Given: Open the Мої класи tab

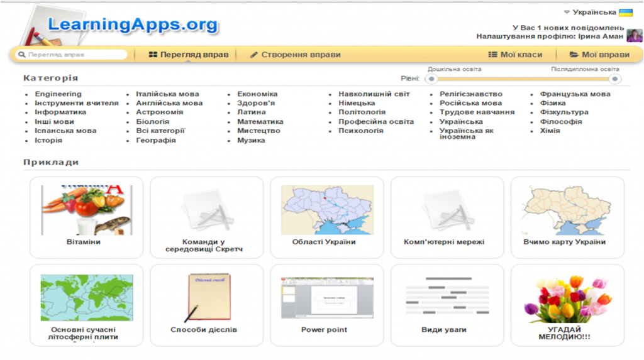Looking at the screenshot, I should click(515, 55).
